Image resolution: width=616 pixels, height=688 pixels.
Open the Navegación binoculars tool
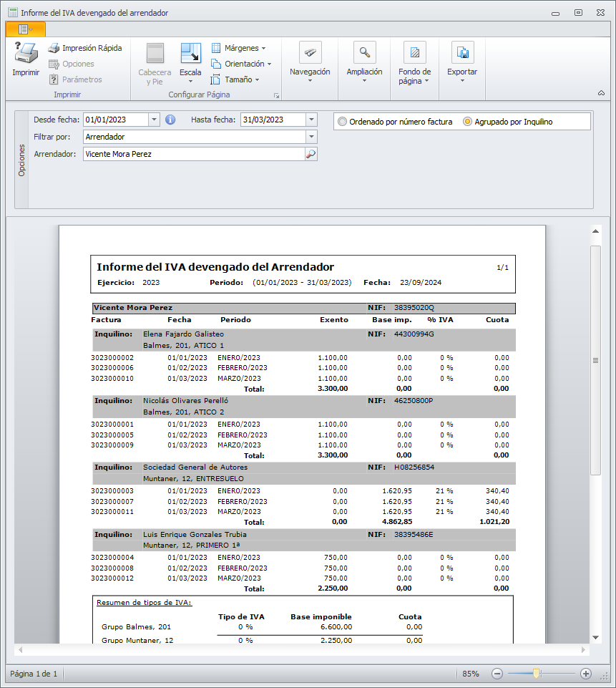310,53
